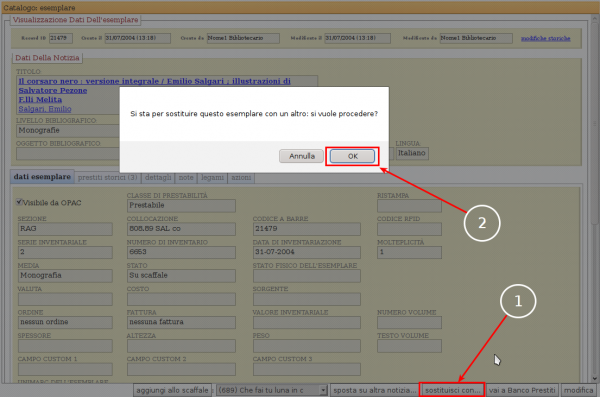Click the Codice a barre field

coord(307,229)
